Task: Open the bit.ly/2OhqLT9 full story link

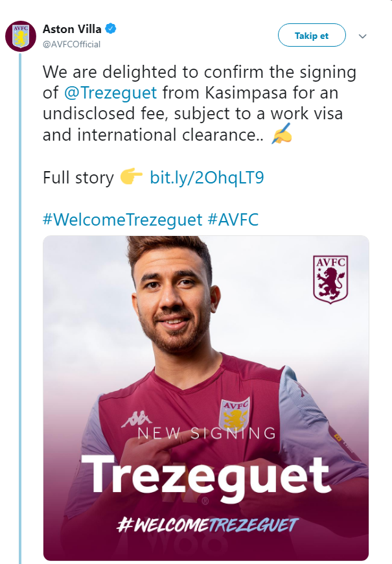Action: [207, 177]
